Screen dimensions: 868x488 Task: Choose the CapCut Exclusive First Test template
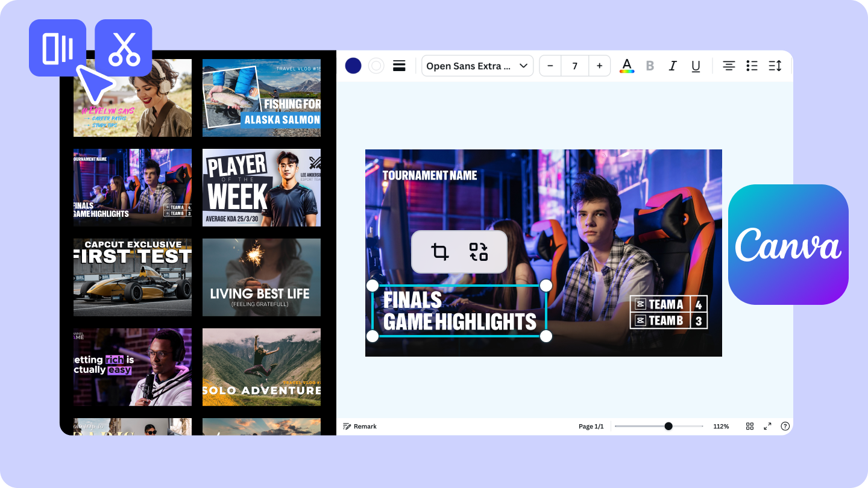(x=133, y=277)
